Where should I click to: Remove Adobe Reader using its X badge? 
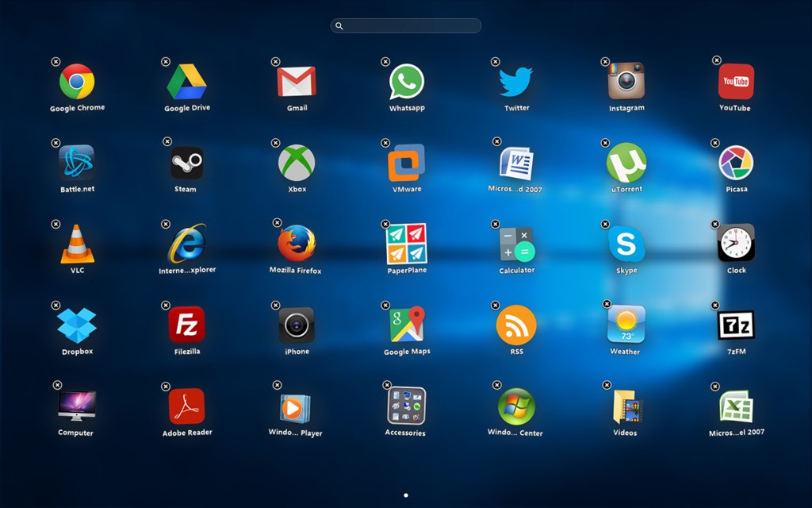166,387
